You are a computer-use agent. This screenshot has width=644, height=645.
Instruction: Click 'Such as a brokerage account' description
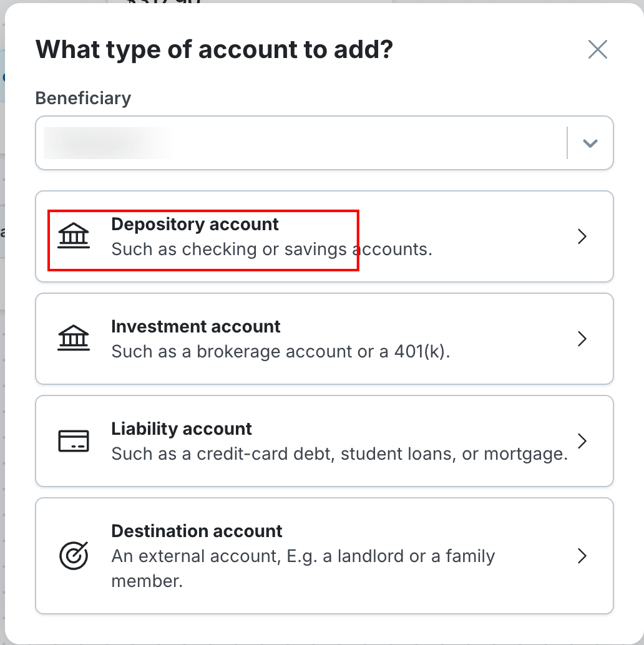[280, 352]
